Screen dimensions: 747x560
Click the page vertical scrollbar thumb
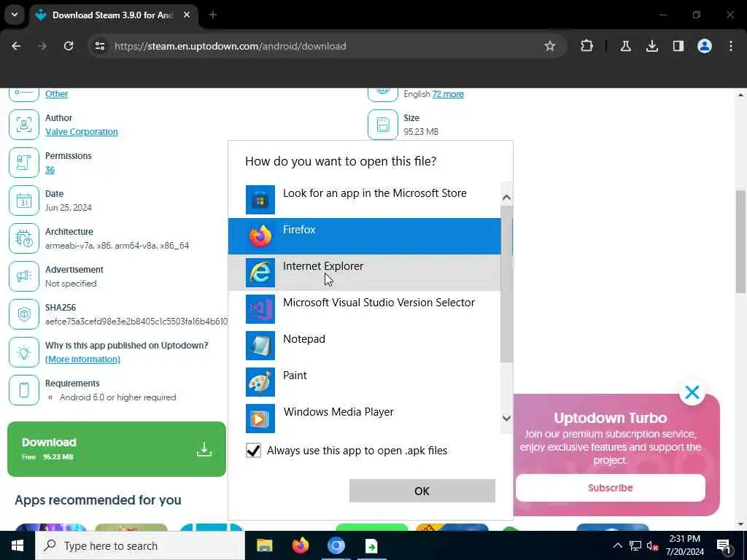pyautogui.click(x=740, y=241)
